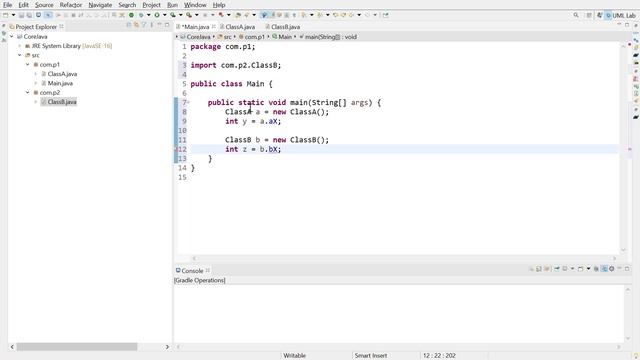Click the Save toolbar icon
This screenshot has height=360, width=640.
(22, 15)
